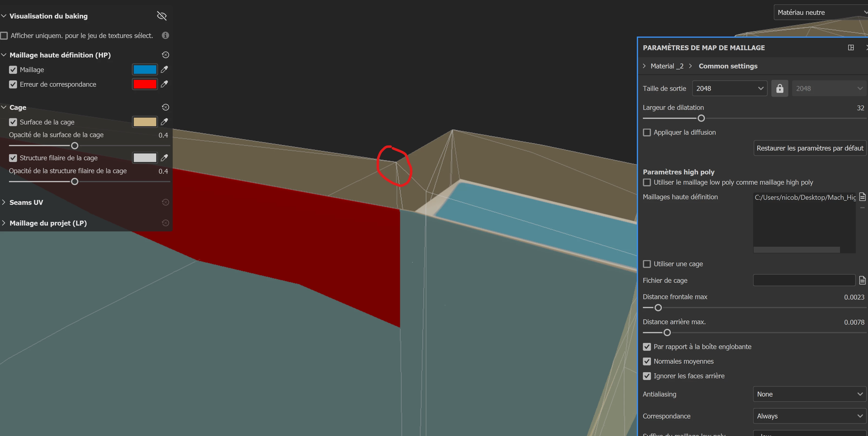Select Common settings breadcrumb
Screen dimensions: 868x436
pyautogui.click(x=728, y=66)
